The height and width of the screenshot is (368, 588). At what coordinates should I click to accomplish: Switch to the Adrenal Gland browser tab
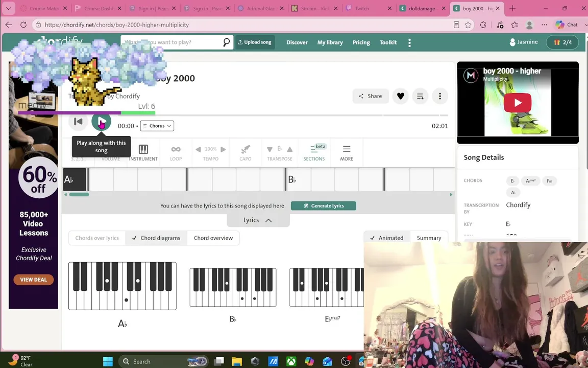(261, 8)
